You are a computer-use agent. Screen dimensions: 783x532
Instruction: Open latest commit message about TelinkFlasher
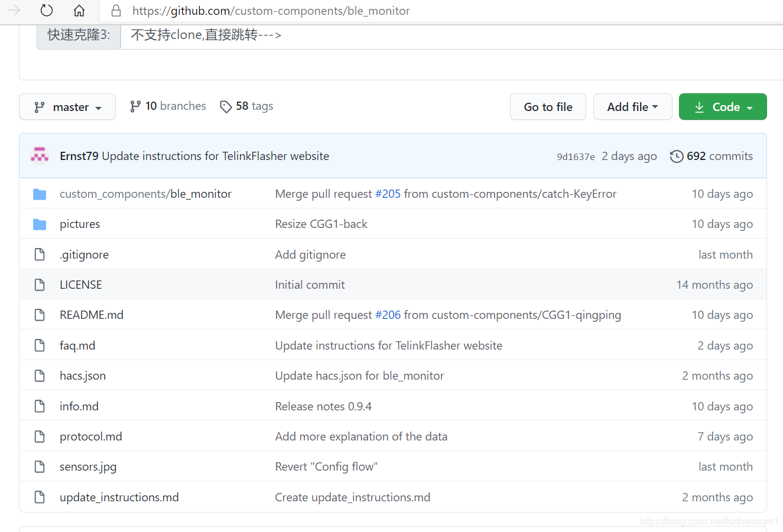click(216, 156)
